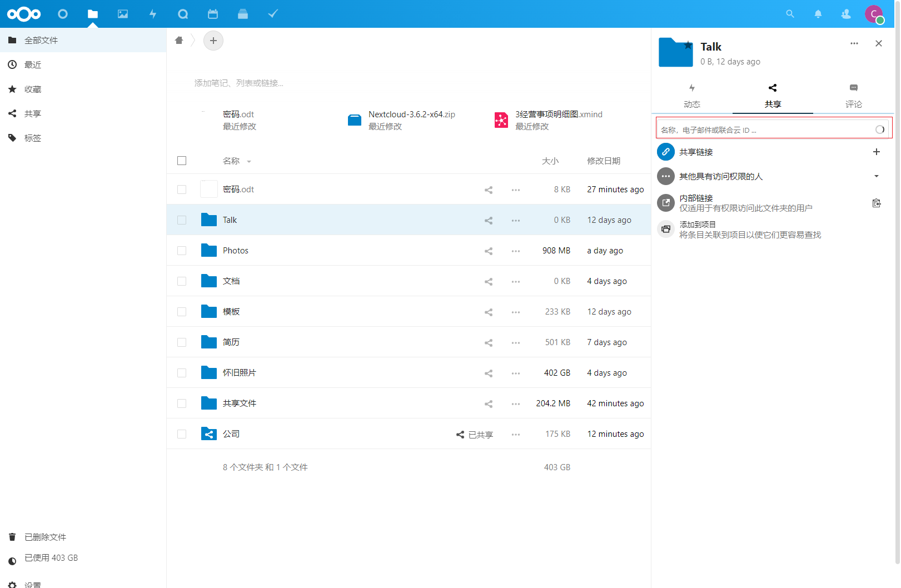
Task: Expand 其他具有访问权限的人 dropdown arrow
Action: 876,176
